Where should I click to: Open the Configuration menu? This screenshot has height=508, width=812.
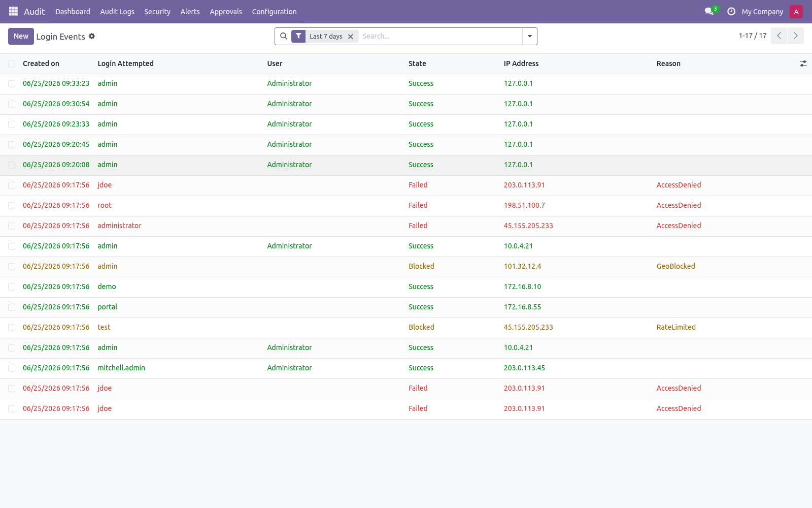[x=274, y=12]
